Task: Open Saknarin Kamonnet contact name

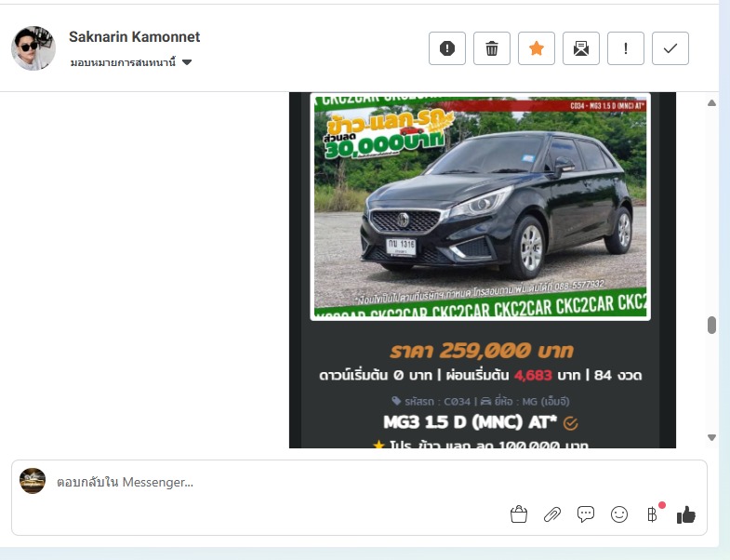Action: coord(134,37)
